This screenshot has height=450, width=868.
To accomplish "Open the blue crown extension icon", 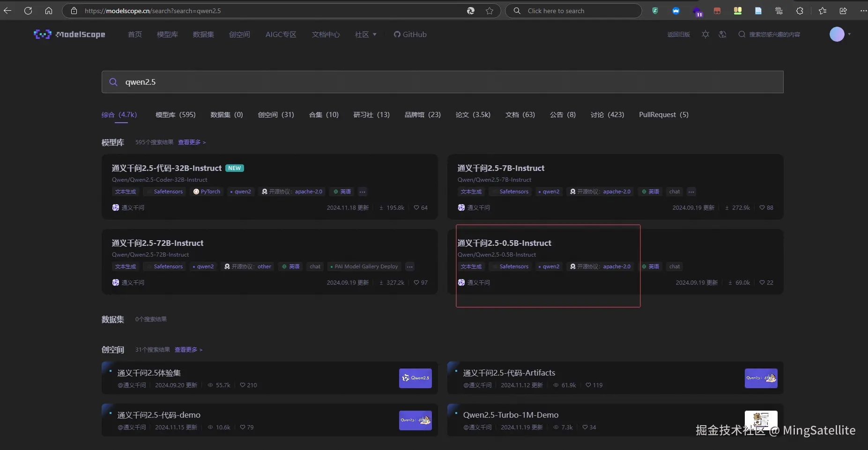I will pyautogui.click(x=676, y=11).
